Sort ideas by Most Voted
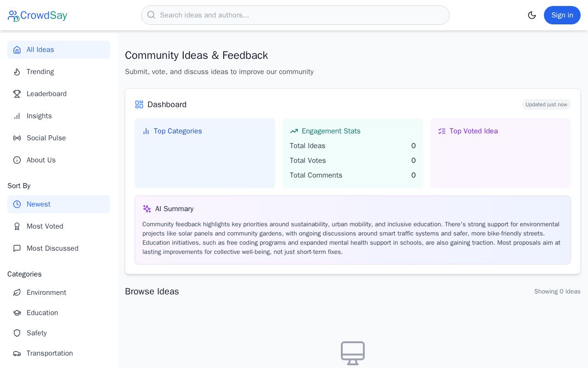 point(59,226)
